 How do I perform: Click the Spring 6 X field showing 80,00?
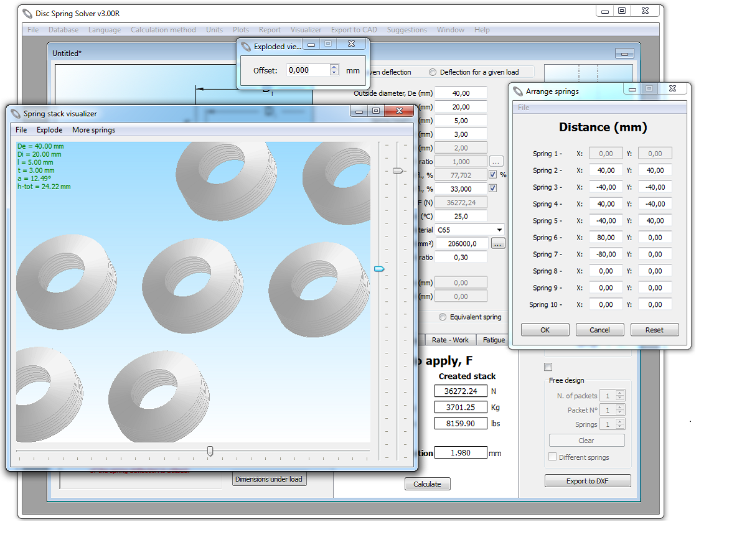606,237
